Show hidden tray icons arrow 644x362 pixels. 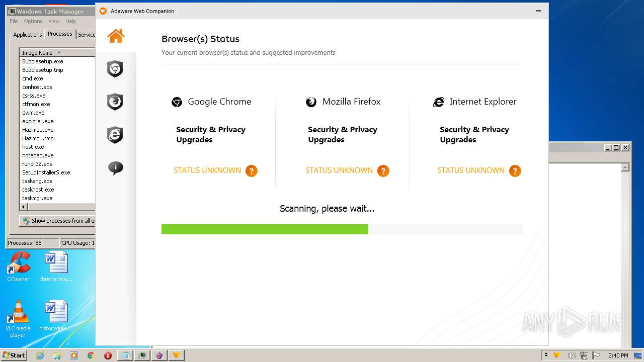546,355
